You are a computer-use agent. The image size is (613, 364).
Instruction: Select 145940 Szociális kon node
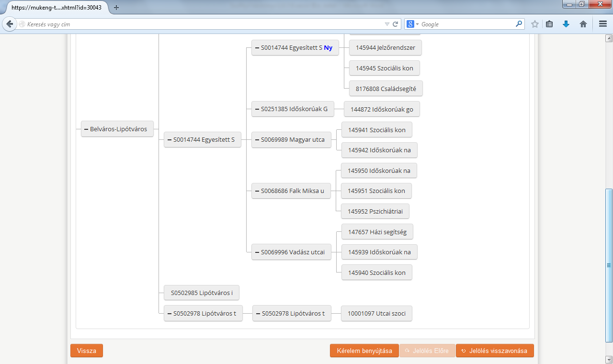(377, 273)
